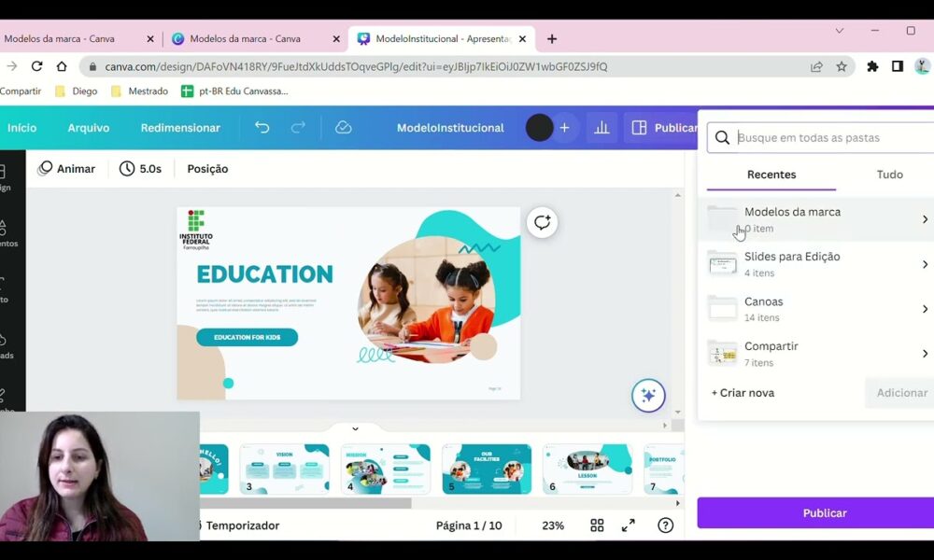This screenshot has height=560, width=934.
Task: Select slide 3 Vision thumbnail
Action: (x=284, y=469)
